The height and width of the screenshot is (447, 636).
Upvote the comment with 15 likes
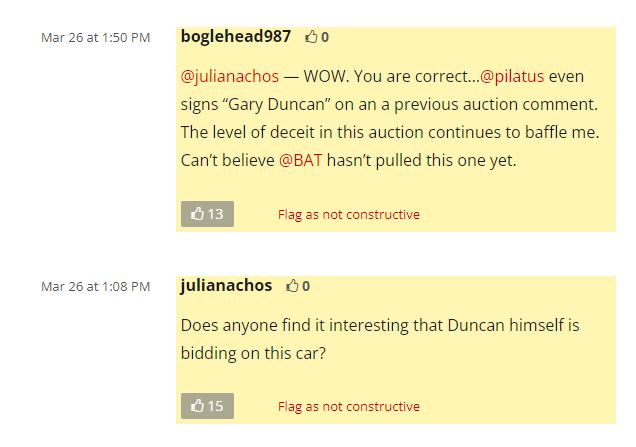[207, 406]
